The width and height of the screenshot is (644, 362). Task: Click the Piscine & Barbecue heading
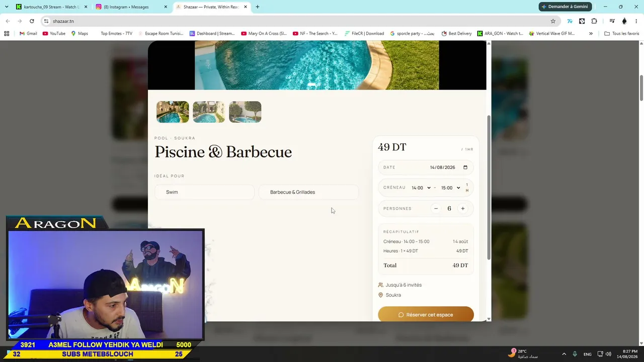(223, 152)
